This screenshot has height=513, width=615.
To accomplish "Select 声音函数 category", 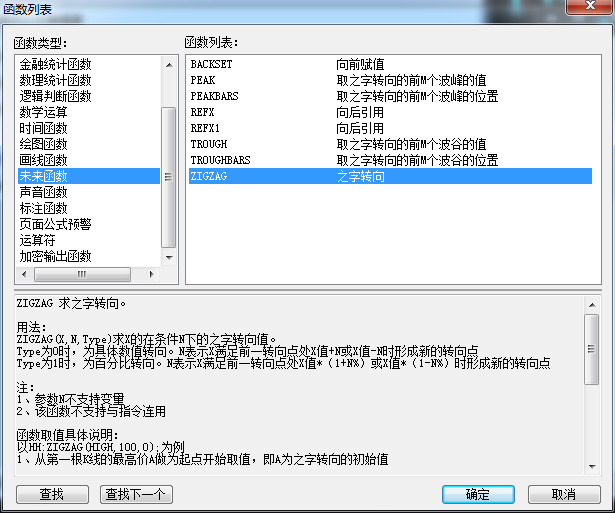I will (x=89, y=193).
